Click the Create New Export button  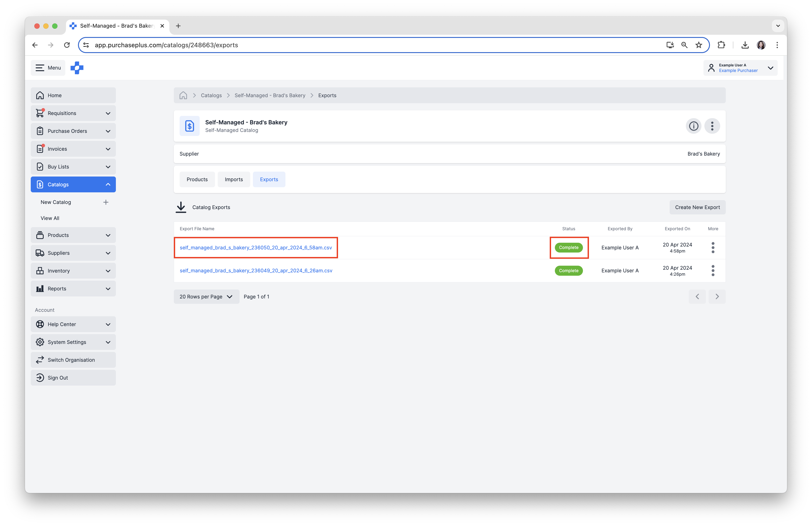697,207
